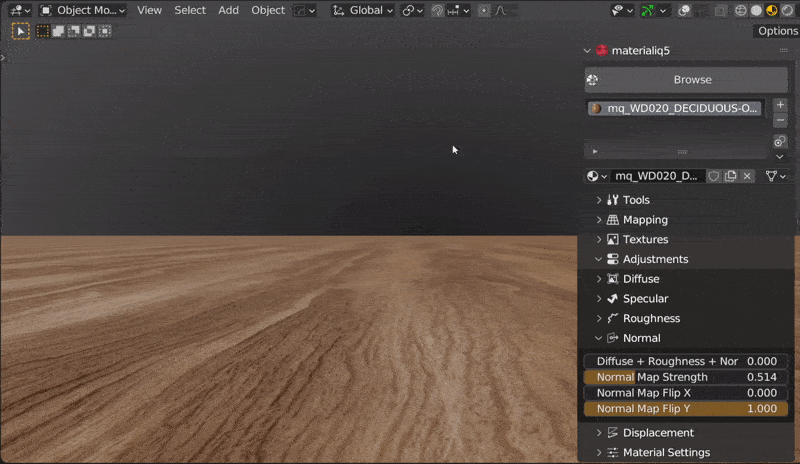The image size is (800, 464).
Task: Choose the intersect selection mode icon
Action: click(x=105, y=31)
